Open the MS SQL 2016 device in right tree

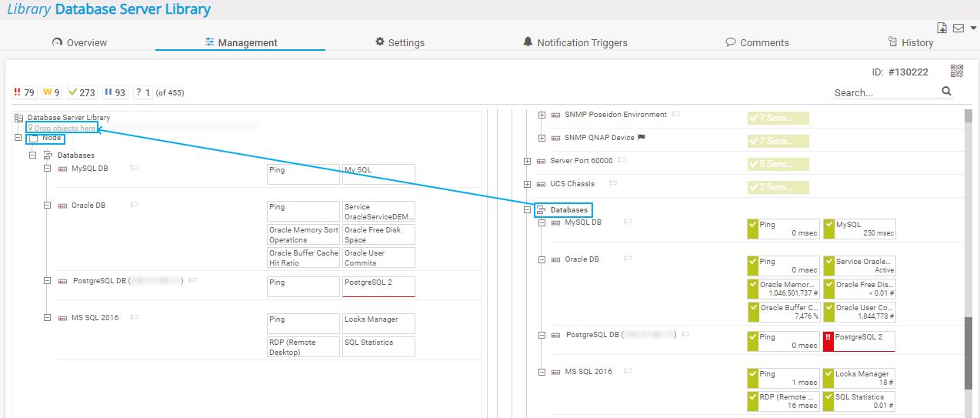[588, 372]
